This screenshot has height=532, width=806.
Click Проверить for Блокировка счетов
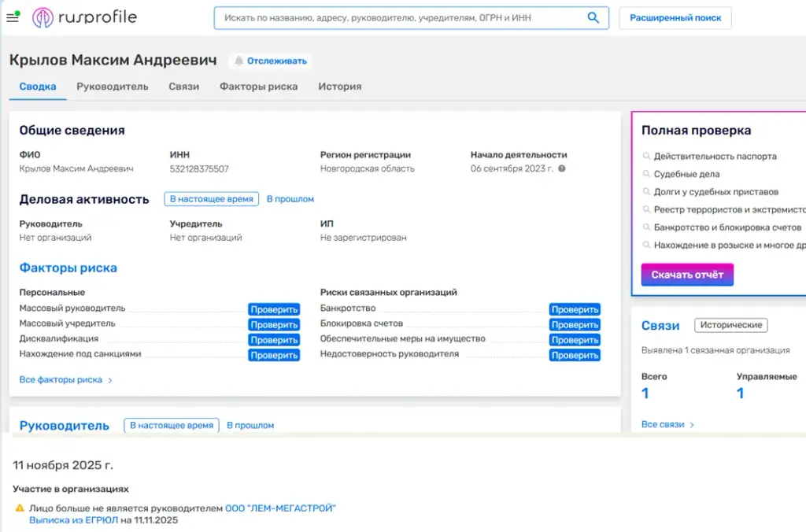coord(575,325)
